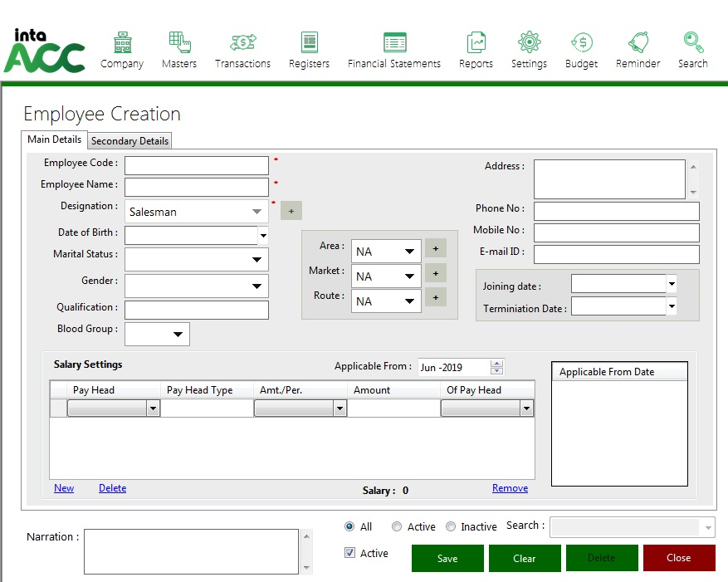Click the New link in Salary Settings

pyautogui.click(x=64, y=488)
